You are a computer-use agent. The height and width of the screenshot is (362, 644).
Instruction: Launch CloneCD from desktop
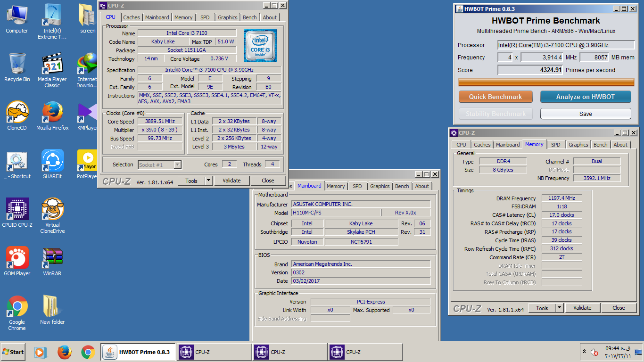click(17, 116)
